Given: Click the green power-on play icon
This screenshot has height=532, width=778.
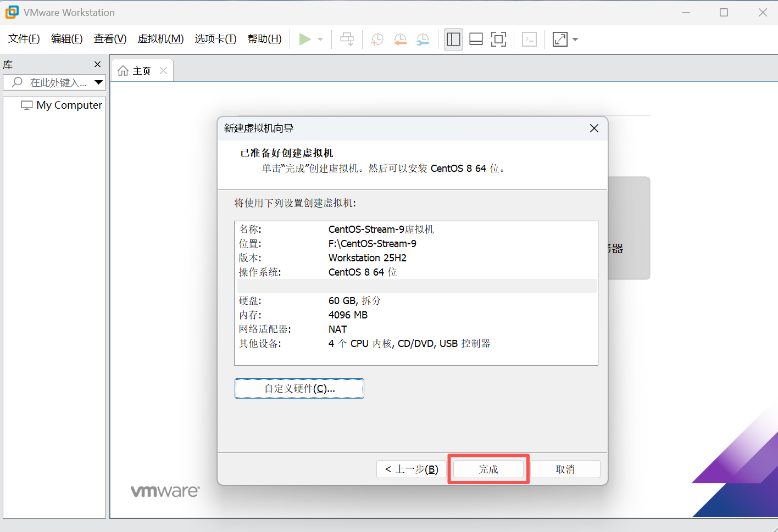Looking at the screenshot, I should pos(305,39).
